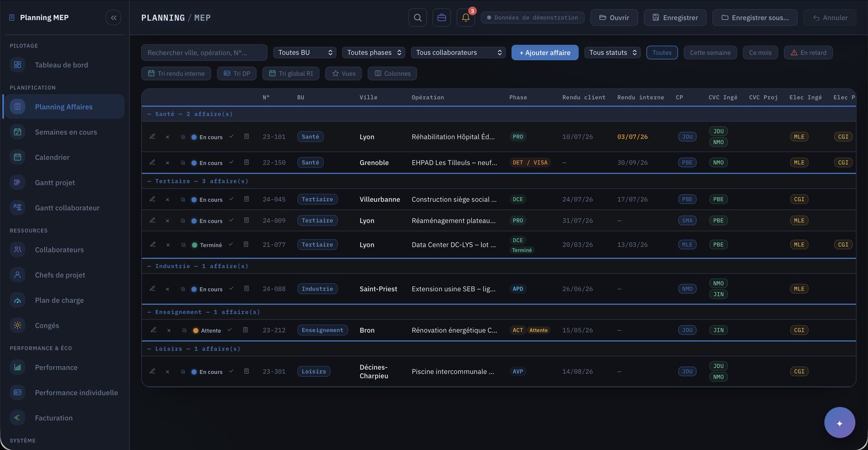Click the Ajouter affaire button

(x=545, y=53)
